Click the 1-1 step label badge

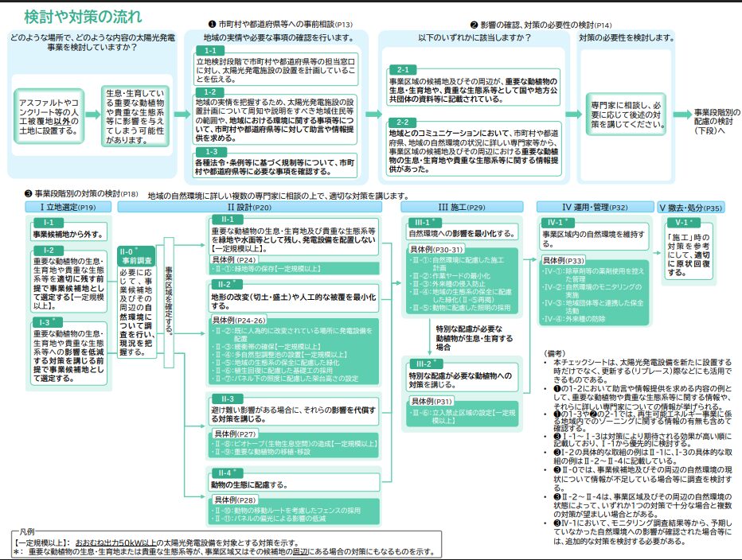(x=205, y=51)
